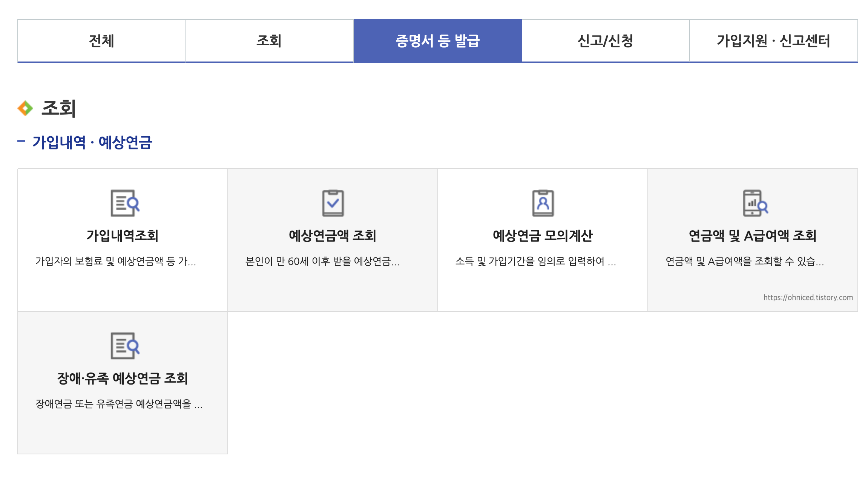Open the 예상연금액 조회 title link
This screenshot has height=477, width=868.
click(332, 235)
